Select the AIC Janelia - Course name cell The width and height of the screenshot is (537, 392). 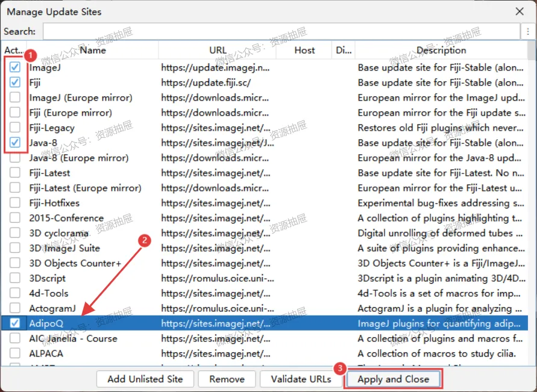click(x=92, y=338)
